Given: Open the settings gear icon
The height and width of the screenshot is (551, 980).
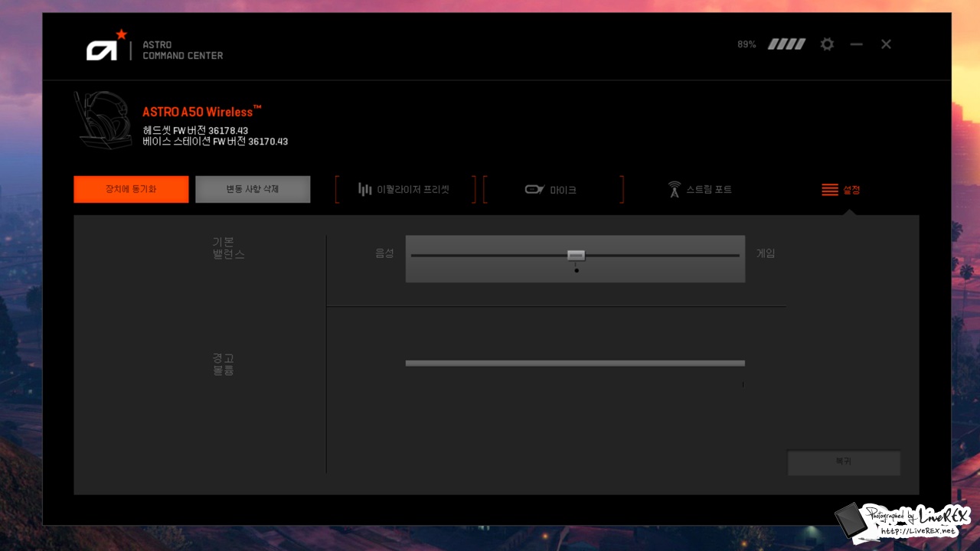Looking at the screenshot, I should (x=827, y=44).
